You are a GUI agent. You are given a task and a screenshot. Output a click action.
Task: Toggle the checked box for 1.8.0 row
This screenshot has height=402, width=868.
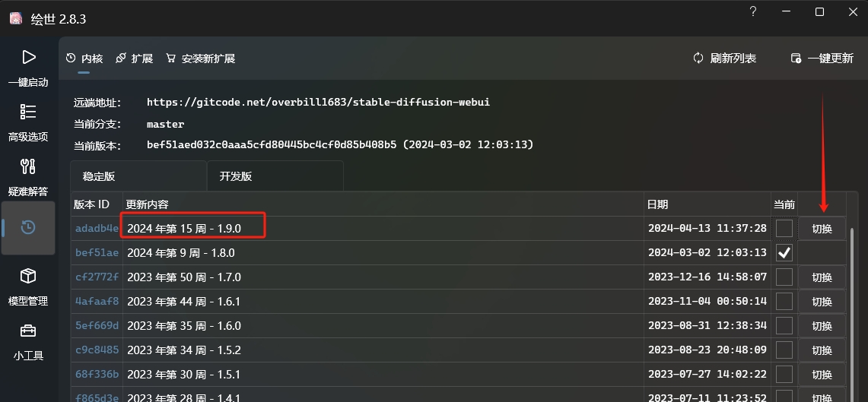click(784, 253)
